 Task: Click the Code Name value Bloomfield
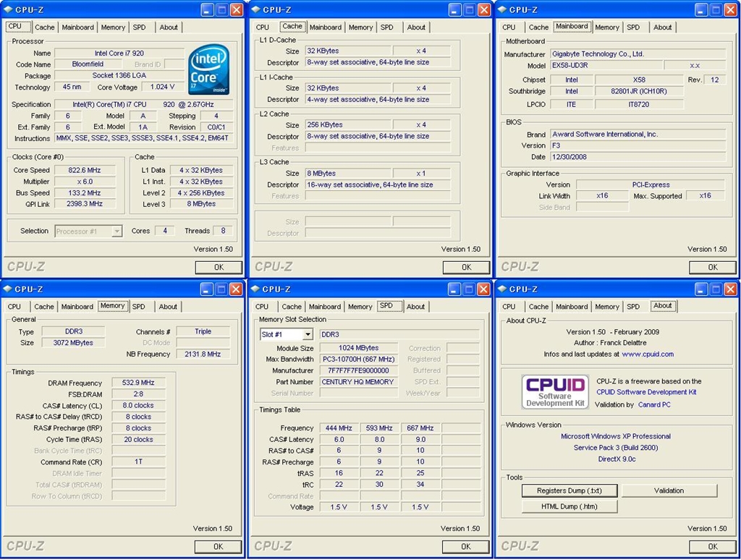[88, 64]
